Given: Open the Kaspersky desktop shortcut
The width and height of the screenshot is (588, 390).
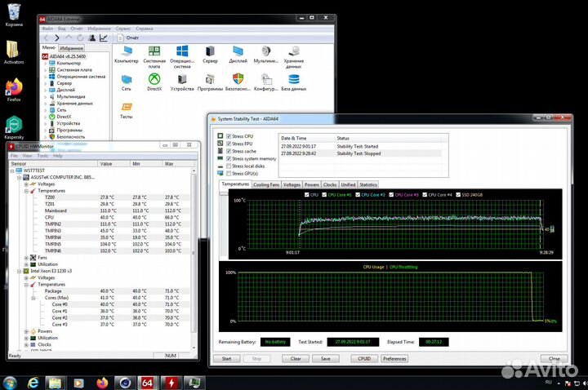Looking at the screenshot, I should click(14, 128).
